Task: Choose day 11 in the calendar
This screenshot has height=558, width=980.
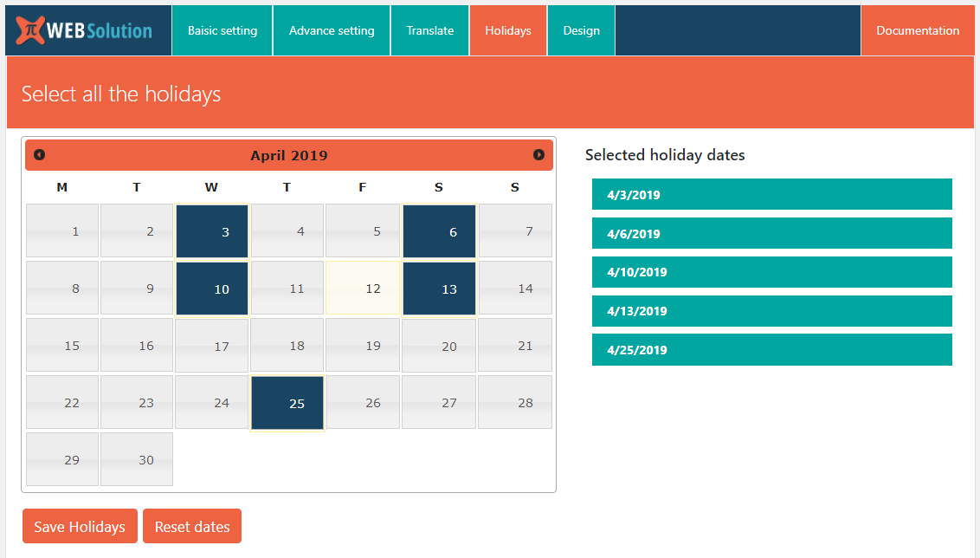Action: (287, 288)
